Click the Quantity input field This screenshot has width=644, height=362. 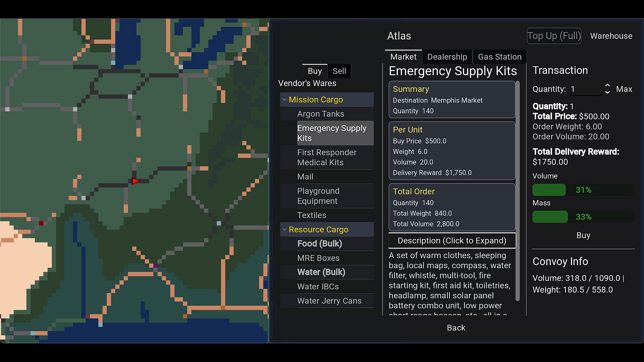pyautogui.click(x=585, y=89)
